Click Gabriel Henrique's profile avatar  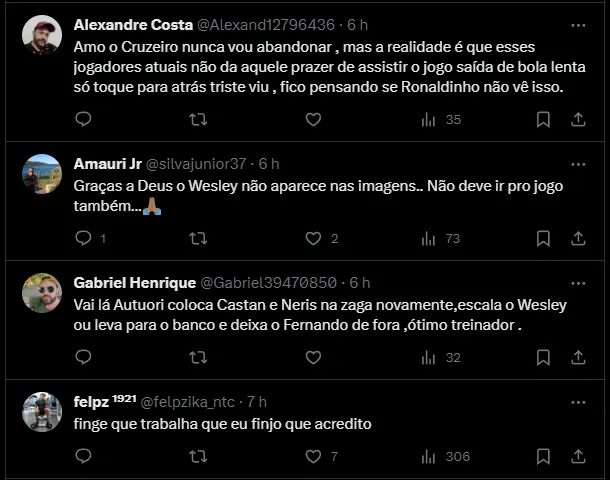42,292
